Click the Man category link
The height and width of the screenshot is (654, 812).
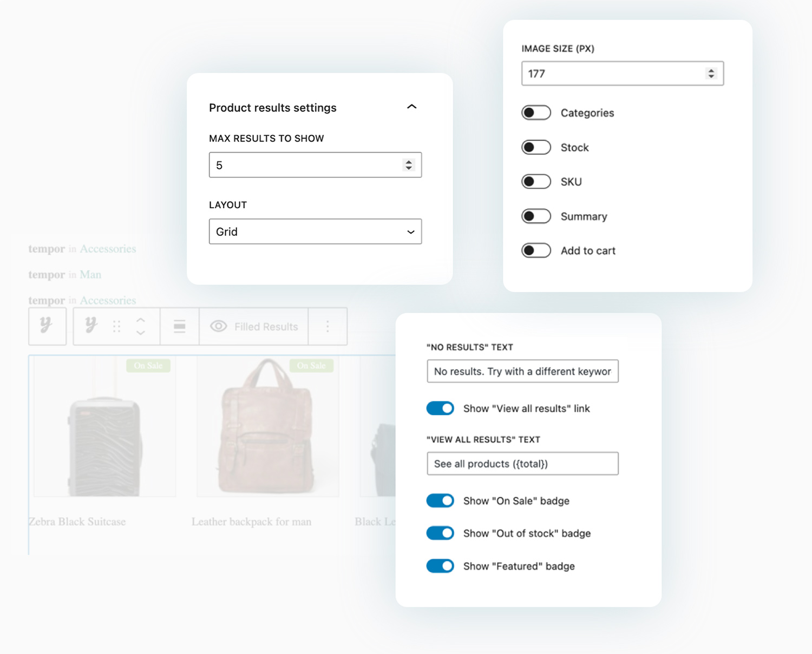point(90,275)
